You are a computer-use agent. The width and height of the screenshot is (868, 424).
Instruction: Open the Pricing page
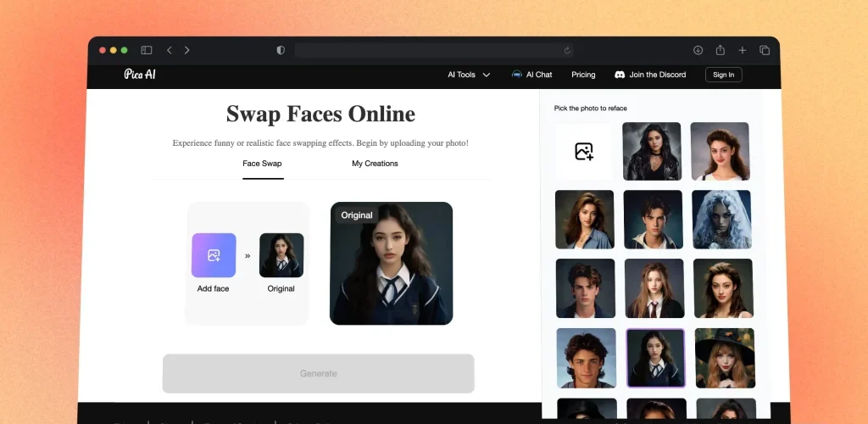coord(583,75)
